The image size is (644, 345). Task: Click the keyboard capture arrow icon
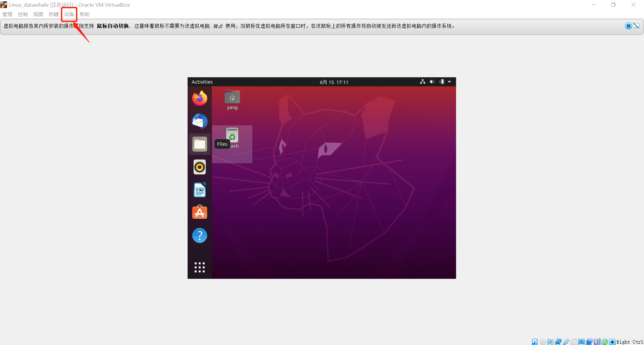612,342
